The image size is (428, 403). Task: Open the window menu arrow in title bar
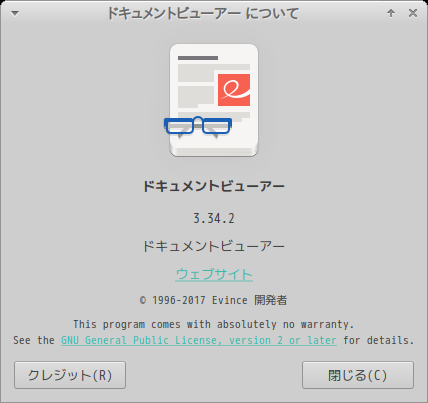click(15, 14)
